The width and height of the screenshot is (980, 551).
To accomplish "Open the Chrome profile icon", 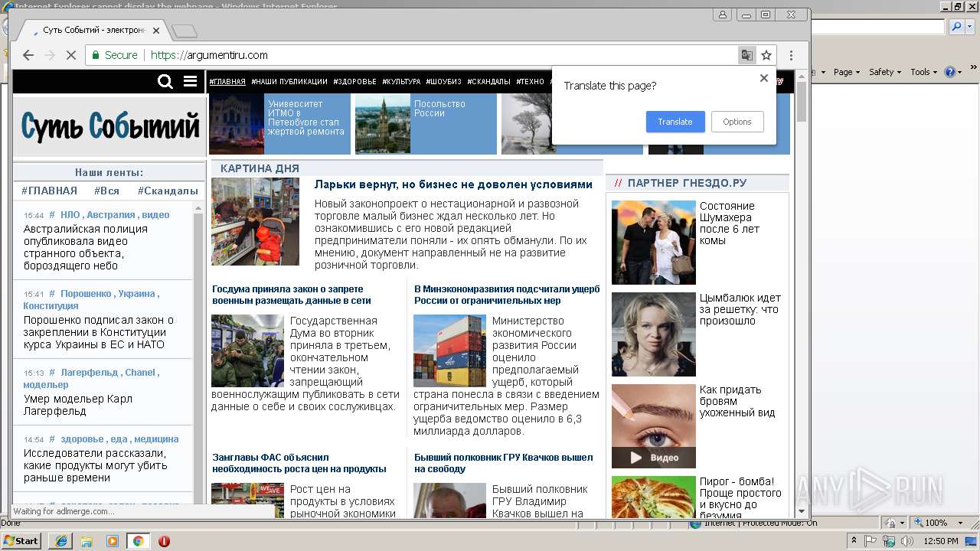I will pyautogui.click(x=722, y=15).
